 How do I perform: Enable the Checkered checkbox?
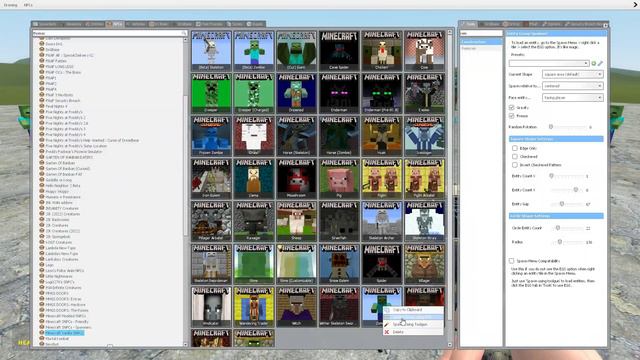point(515,156)
